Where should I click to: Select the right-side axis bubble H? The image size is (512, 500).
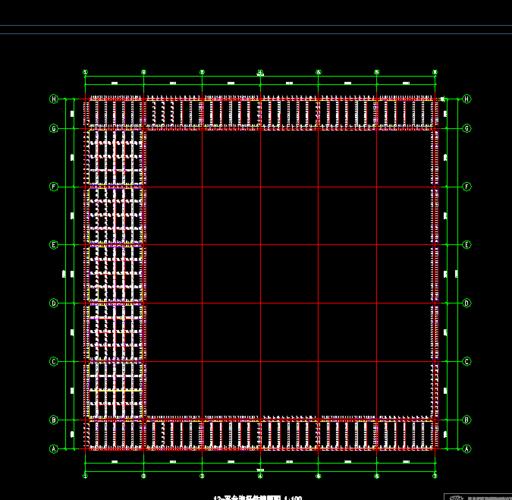click(467, 99)
